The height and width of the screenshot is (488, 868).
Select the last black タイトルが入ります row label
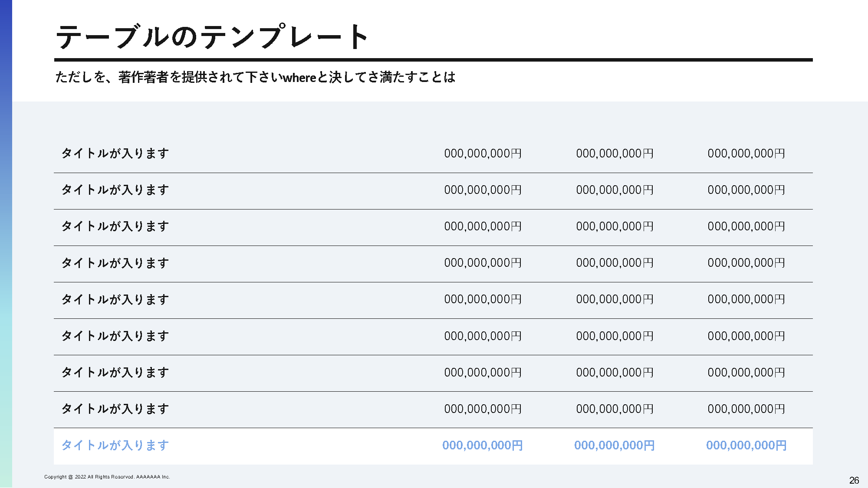(115, 409)
